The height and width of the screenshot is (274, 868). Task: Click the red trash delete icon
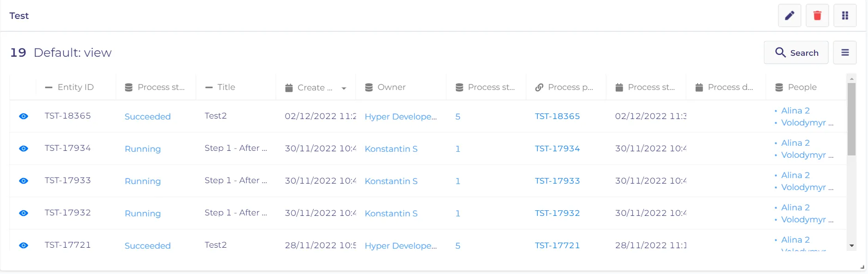817,16
